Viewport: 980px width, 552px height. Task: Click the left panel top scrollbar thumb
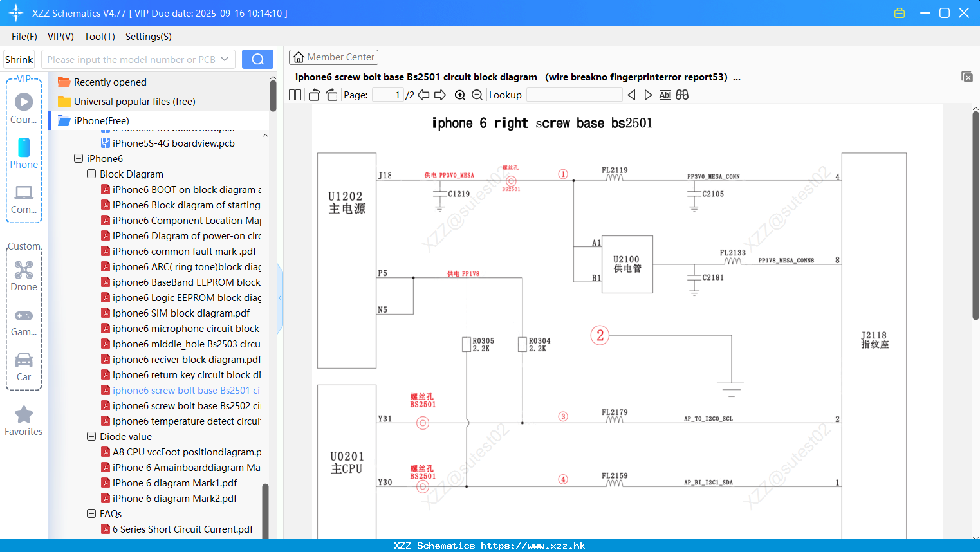pos(273,96)
